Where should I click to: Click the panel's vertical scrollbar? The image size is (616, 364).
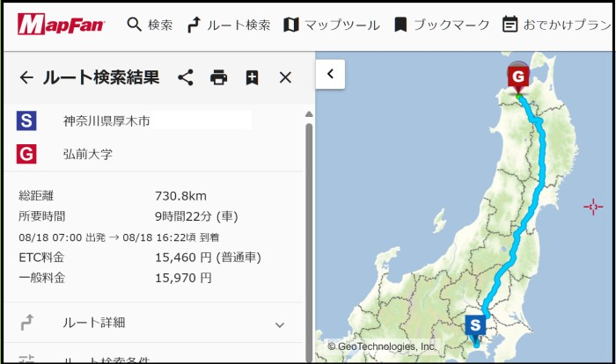[309, 220]
